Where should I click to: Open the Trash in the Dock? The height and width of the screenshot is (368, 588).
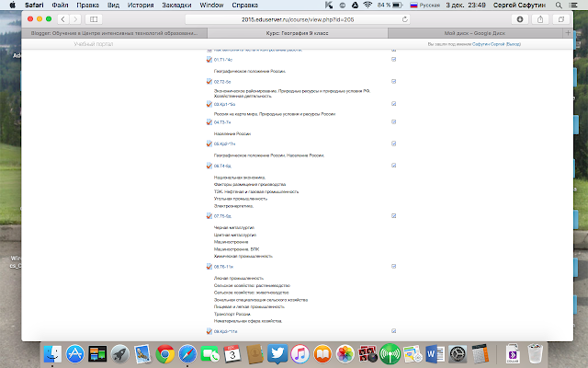(536, 353)
